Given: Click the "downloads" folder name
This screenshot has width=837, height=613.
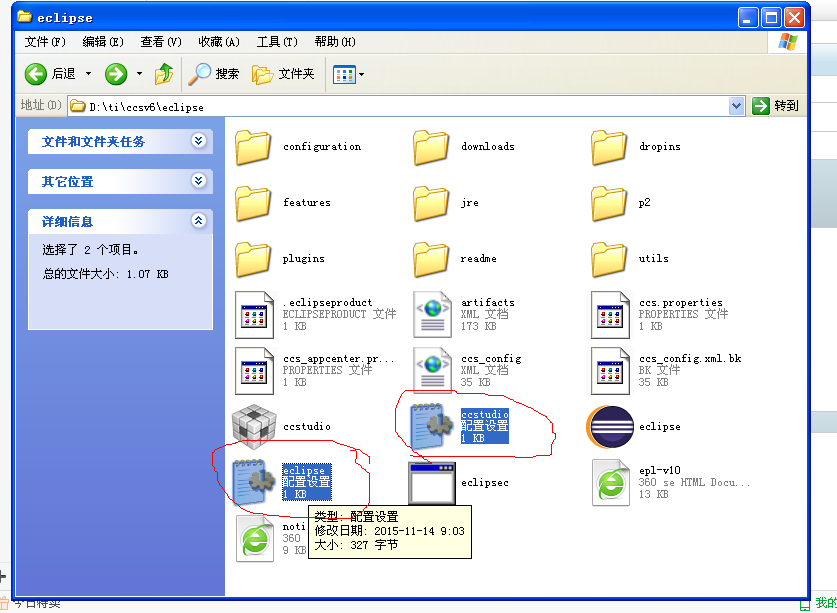Looking at the screenshot, I should pos(488,147).
